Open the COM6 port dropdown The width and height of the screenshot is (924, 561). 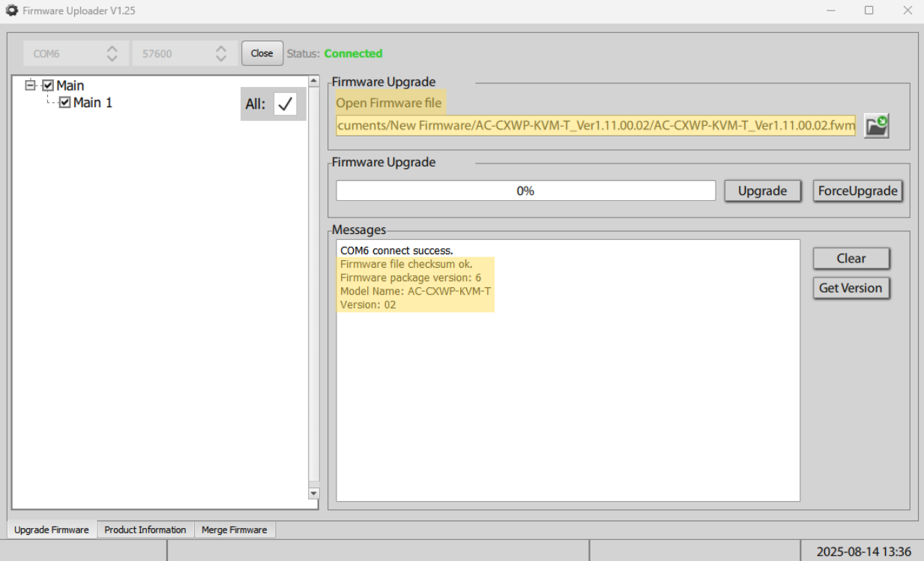(x=75, y=53)
